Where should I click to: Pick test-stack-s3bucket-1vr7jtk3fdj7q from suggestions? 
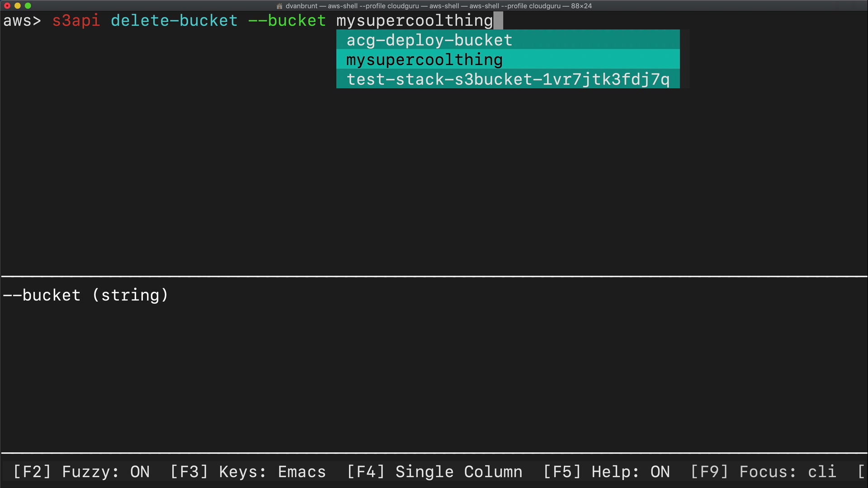click(x=508, y=80)
